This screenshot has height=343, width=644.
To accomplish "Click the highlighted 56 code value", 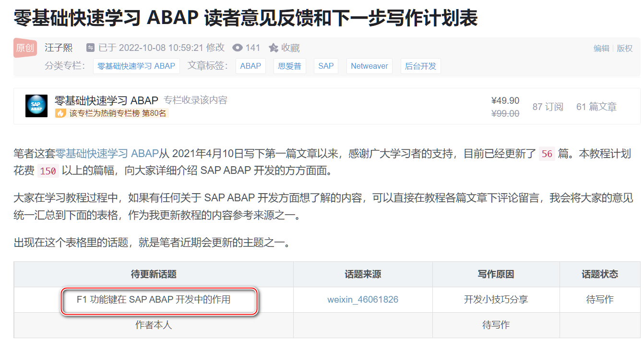I will click(x=547, y=154).
